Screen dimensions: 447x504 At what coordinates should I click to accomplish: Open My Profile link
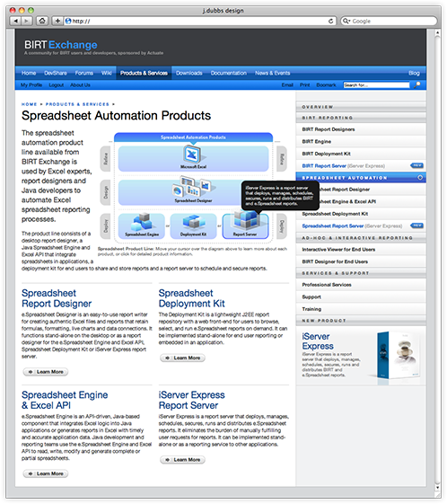[x=31, y=84]
